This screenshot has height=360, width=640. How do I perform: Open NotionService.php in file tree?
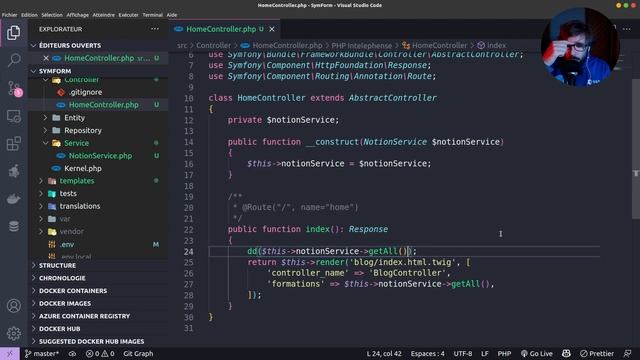tap(100, 156)
